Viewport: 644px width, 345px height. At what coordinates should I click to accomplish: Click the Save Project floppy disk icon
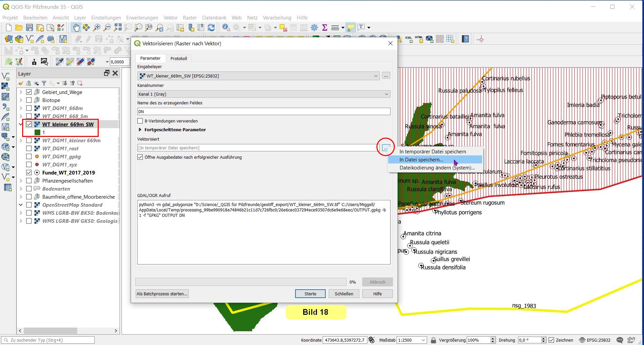30,28
